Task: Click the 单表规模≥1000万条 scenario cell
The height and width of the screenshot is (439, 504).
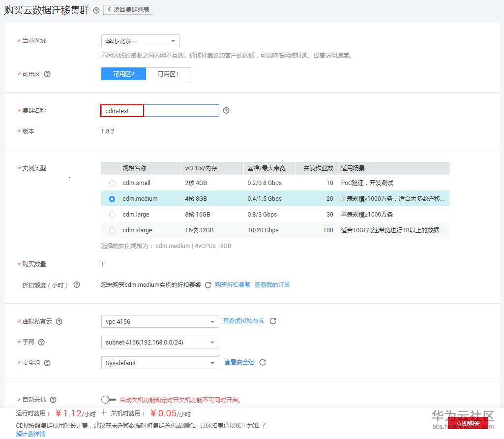Action: (x=367, y=215)
